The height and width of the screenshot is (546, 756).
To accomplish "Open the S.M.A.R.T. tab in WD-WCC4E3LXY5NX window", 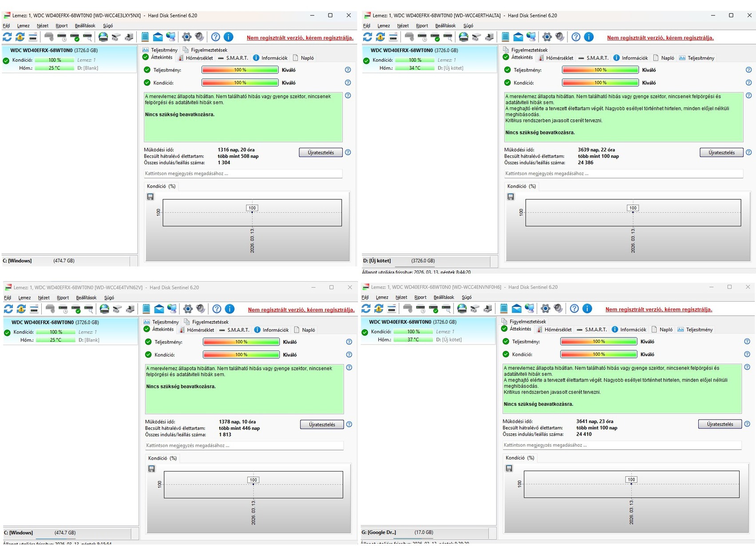I will click(233, 58).
